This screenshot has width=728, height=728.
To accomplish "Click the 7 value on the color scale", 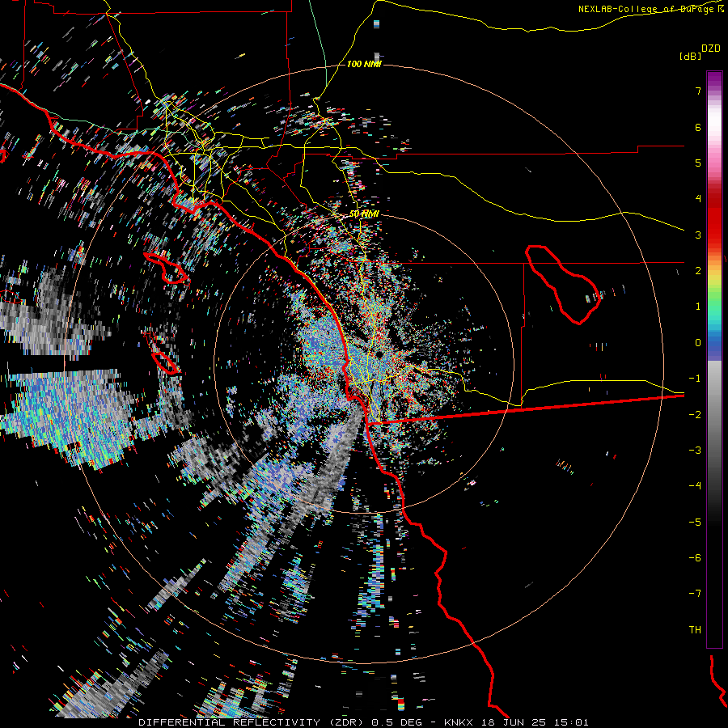I will [698, 91].
